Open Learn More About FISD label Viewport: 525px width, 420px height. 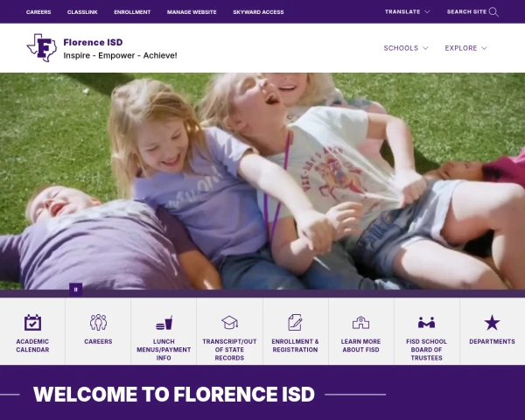point(360,346)
